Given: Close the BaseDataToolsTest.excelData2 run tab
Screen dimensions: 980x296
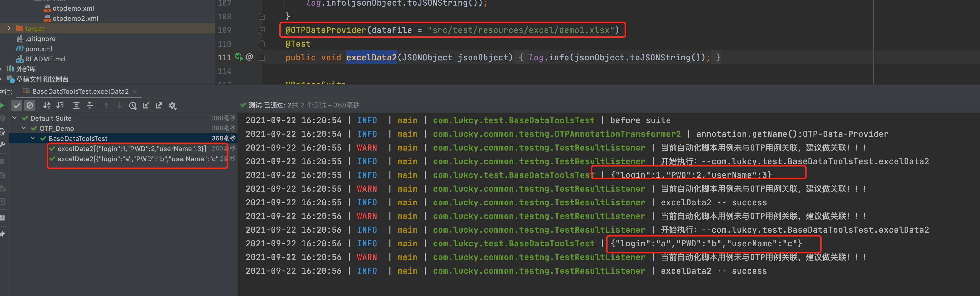Looking at the screenshot, I should click(x=135, y=91).
